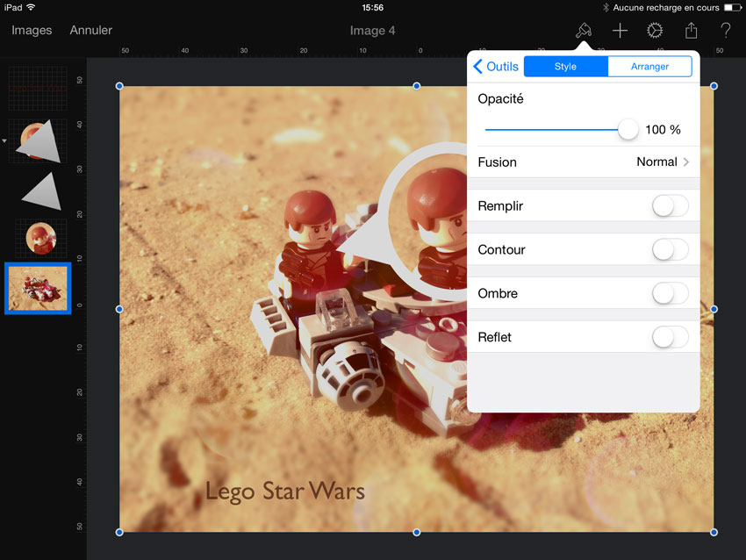
Task: Adjust the Opacité slider handle
Action: [x=628, y=129]
